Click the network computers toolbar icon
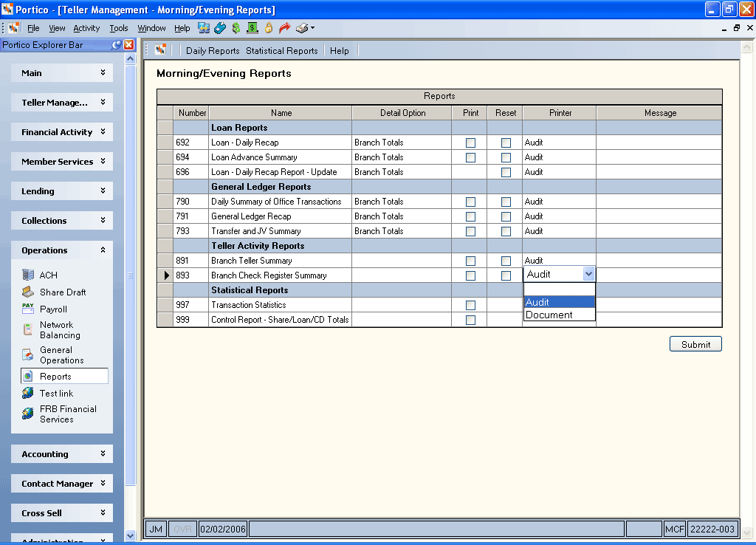The image size is (756, 545). coord(204,28)
